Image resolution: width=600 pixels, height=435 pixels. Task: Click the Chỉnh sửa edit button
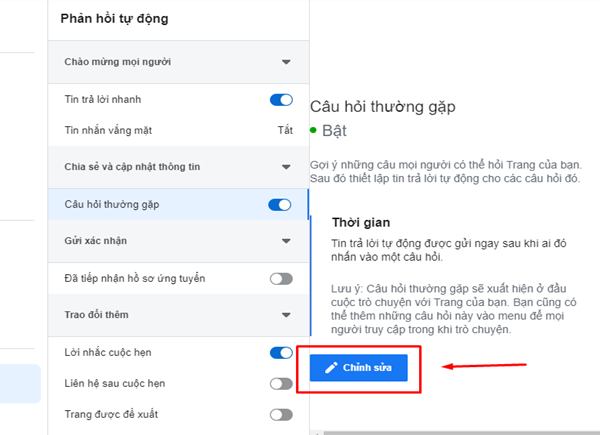click(359, 368)
